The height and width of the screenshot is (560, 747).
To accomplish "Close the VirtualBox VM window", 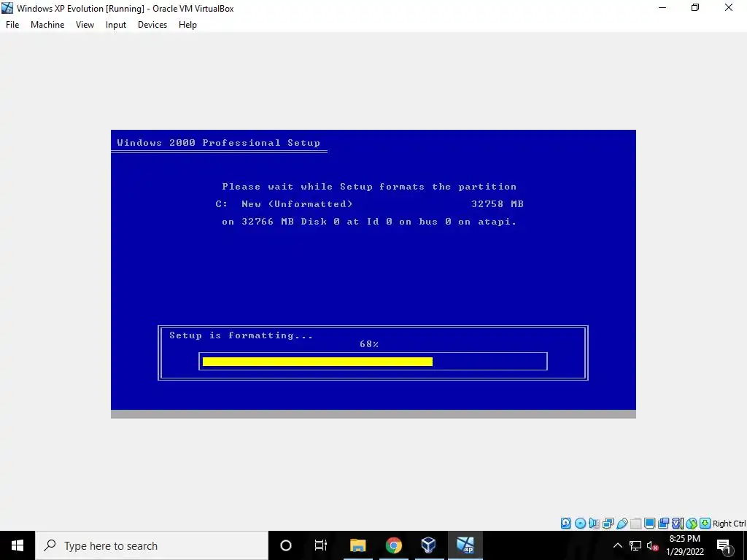I will (729, 7).
